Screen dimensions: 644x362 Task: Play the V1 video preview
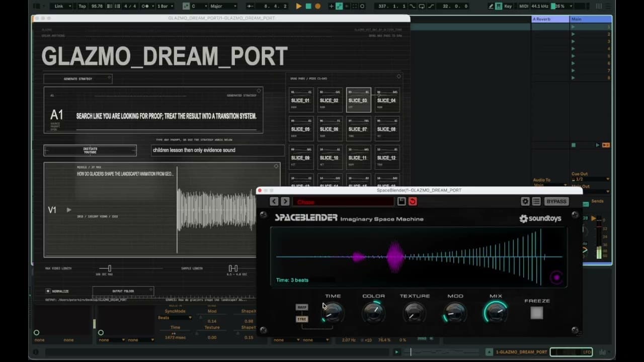(69, 210)
